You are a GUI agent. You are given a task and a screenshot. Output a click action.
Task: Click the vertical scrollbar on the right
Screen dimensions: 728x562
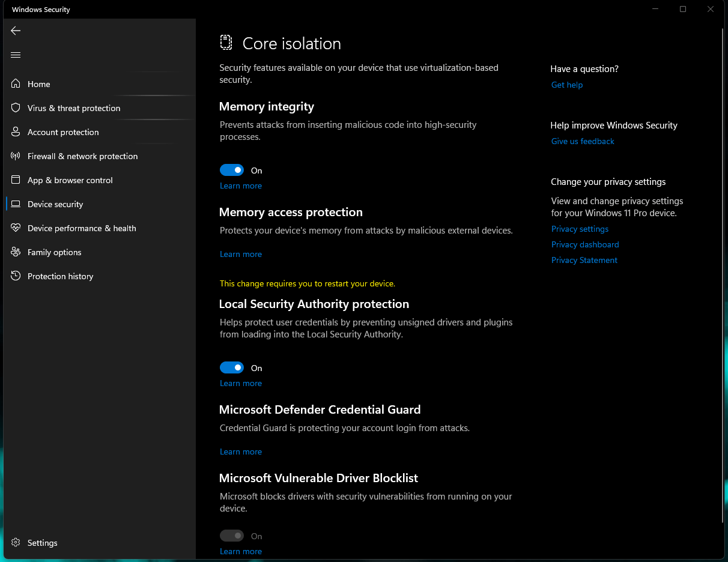click(723, 276)
